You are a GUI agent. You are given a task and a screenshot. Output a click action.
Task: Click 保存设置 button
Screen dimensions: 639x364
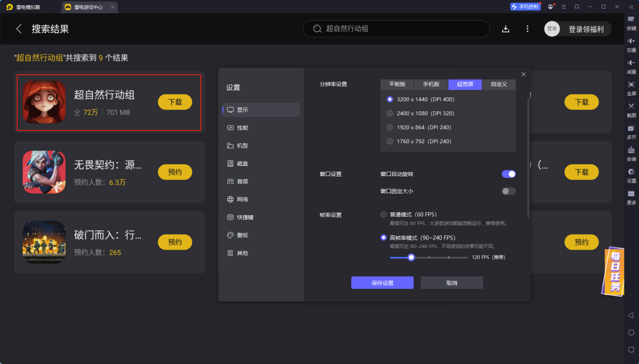click(x=382, y=283)
